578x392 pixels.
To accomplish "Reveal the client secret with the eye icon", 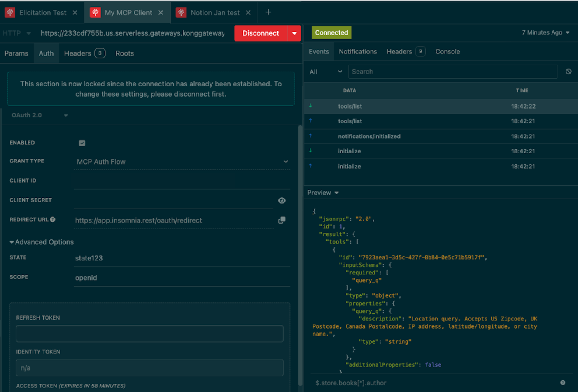I will coord(282,200).
